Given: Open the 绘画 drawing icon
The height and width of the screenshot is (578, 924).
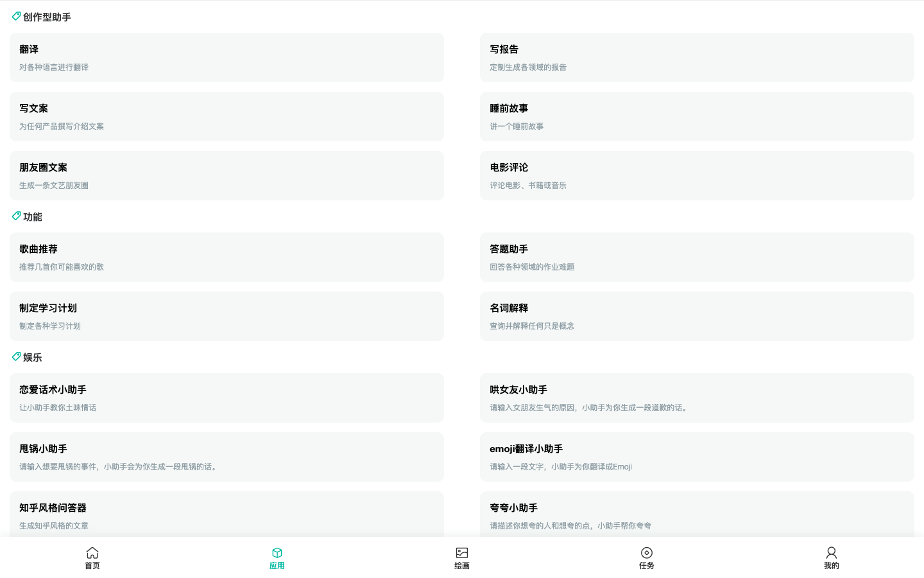Looking at the screenshot, I should click(x=462, y=553).
